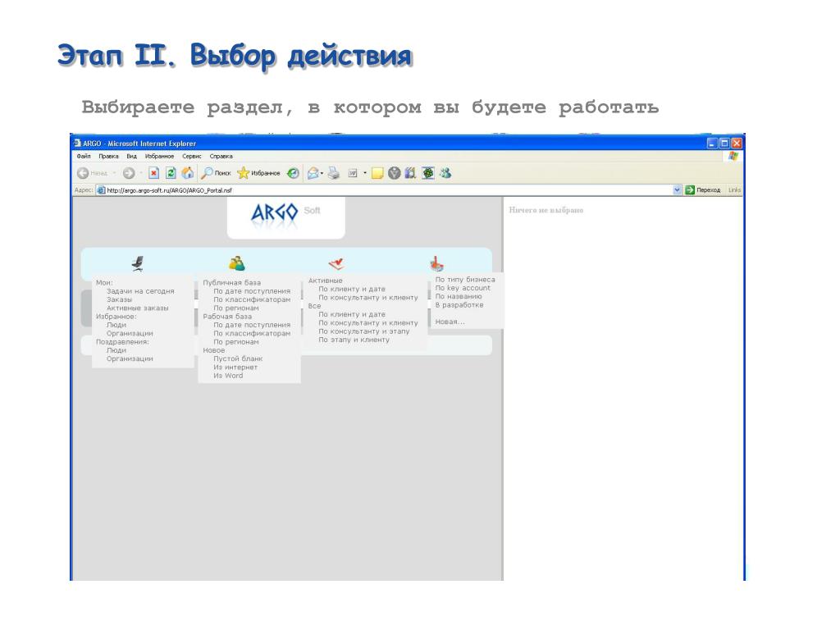Screen dimensions: 840x630
Task: Open Favorites (Избранное) star in toolbar
Action: pos(258,173)
